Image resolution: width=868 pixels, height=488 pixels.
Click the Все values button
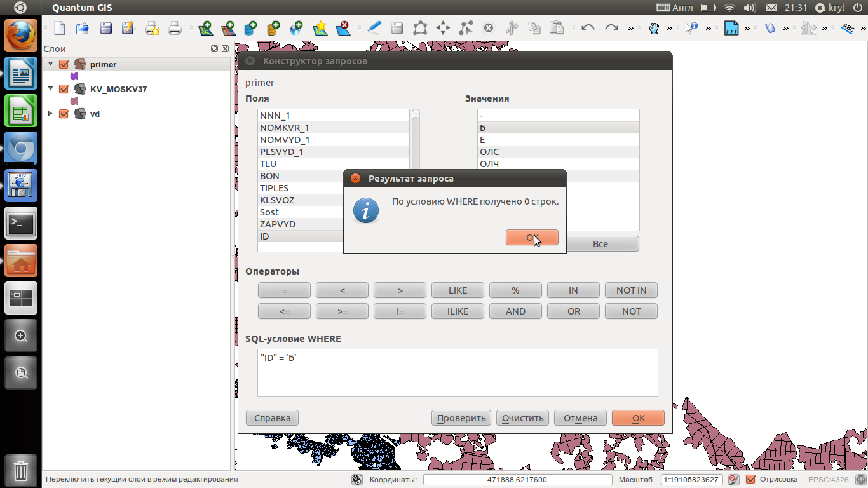pos(600,244)
